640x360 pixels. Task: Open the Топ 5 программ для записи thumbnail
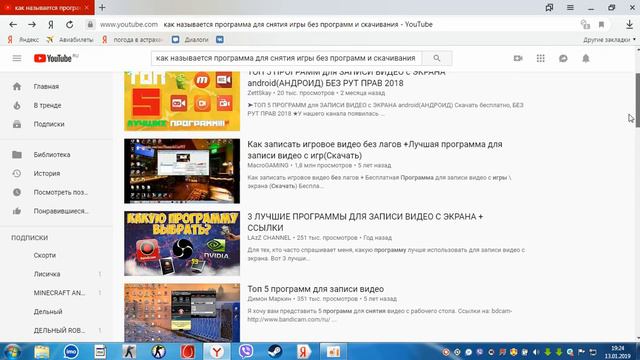coord(182,313)
